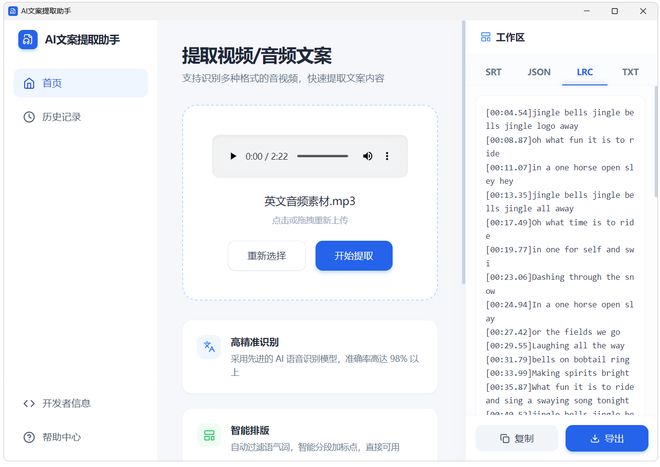Click lyric line 'bells on bobtail ring'
The image size is (660, 467).
558,360
